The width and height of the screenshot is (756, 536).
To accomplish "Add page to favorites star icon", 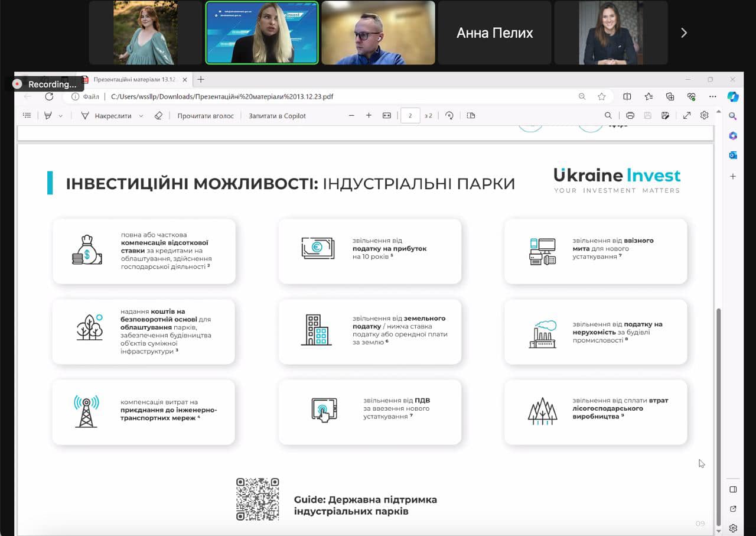I will click(x=602, y=96).
